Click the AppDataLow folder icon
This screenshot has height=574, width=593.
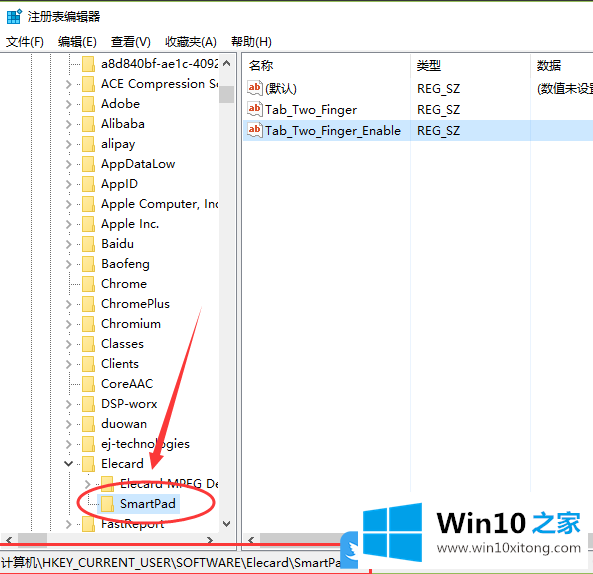point(88,164)
